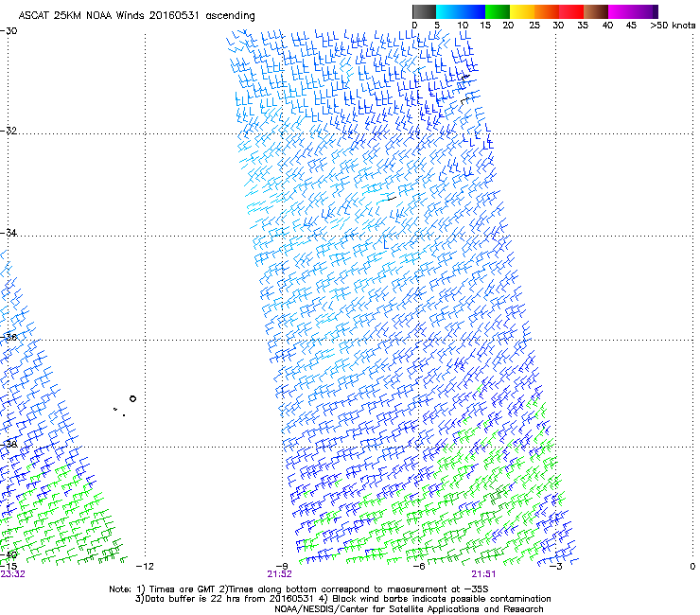Screen dimensions: 700x615
Task: Click the note about Times are GMT
Action: pyautogui.click(x=299, y=589)
